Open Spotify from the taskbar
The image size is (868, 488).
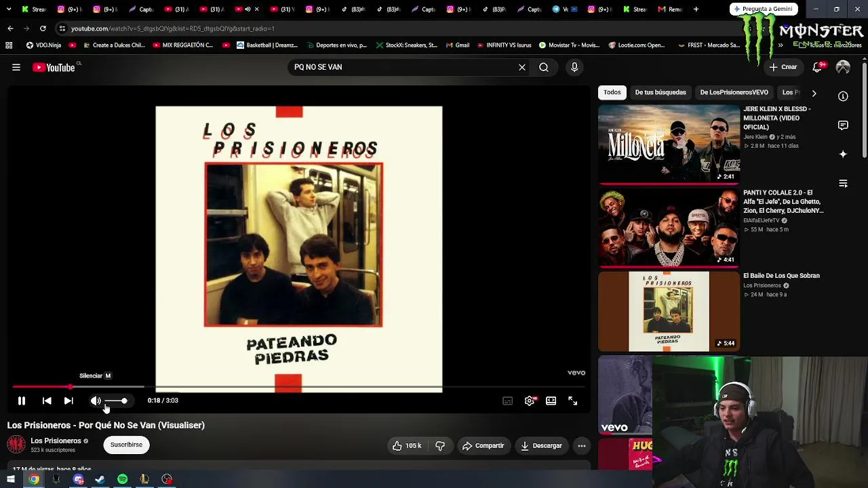tap(122, 479)
